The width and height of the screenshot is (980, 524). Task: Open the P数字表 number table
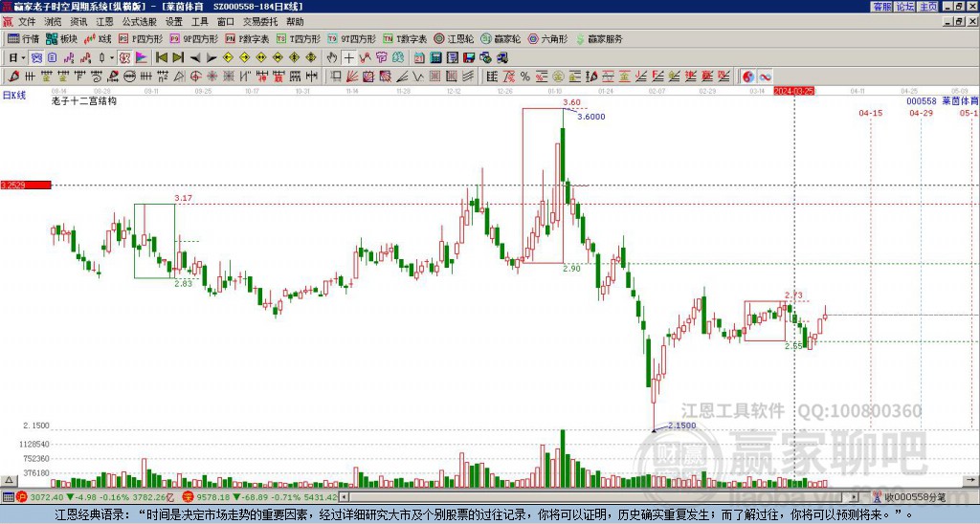(247, 38)
